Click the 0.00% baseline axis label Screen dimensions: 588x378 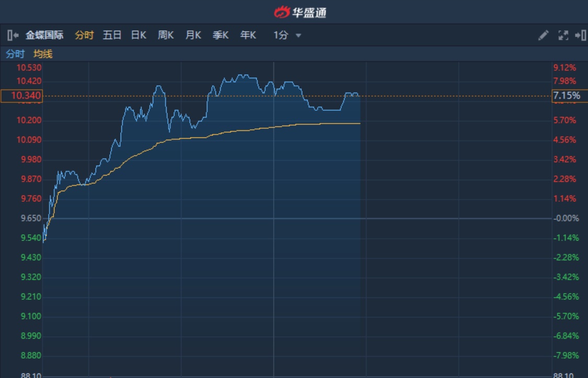567,218
